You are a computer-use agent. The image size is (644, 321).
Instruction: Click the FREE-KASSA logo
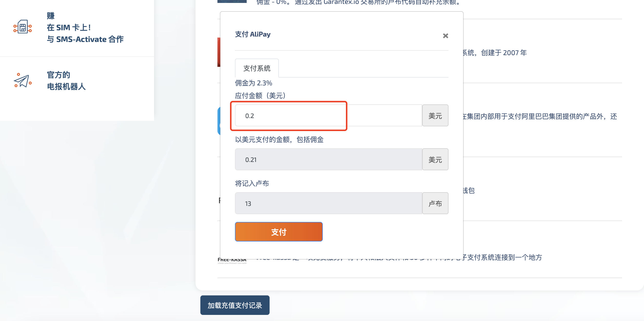pyautogui.click(x=232, y=261)
